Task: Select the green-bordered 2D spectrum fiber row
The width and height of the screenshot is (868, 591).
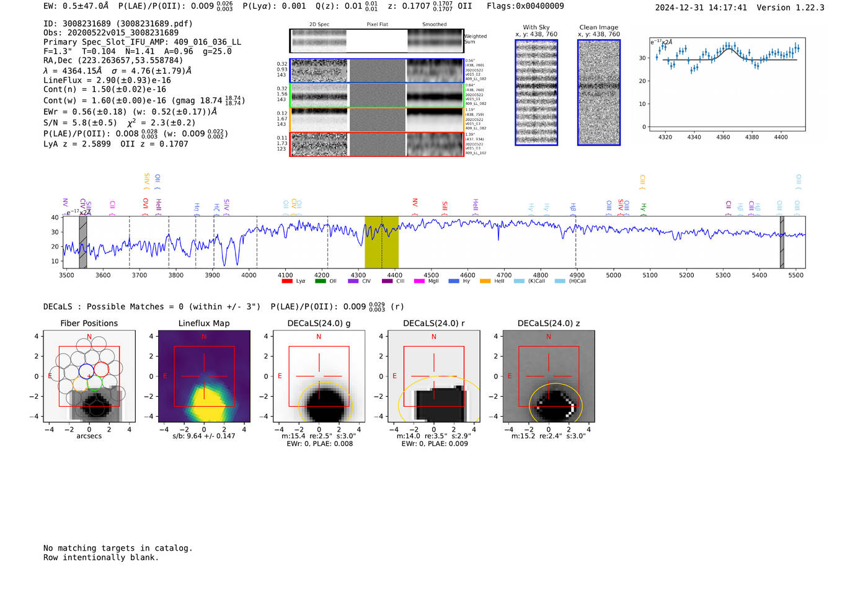Action: 376,96
